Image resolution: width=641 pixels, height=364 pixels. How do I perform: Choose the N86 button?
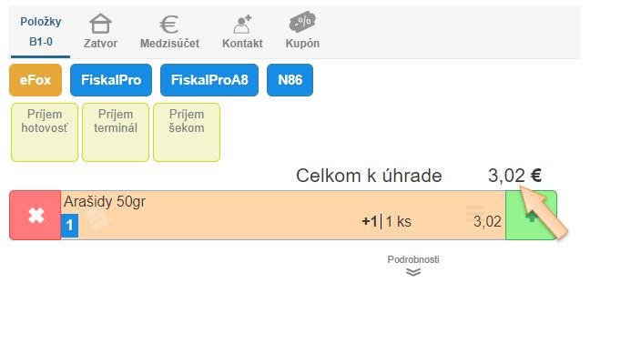290,80
